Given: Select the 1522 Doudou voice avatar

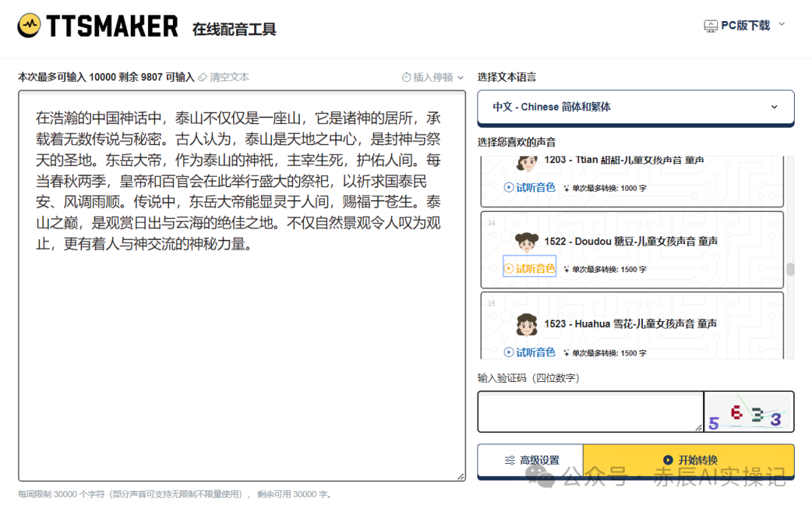Looking at the screenshot, I should pos(526,241).
